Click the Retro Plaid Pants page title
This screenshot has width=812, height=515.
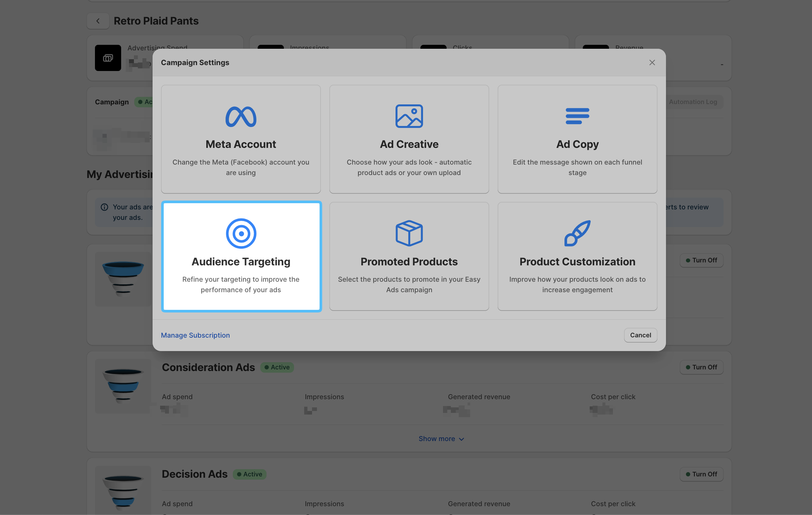click(156, 21)
